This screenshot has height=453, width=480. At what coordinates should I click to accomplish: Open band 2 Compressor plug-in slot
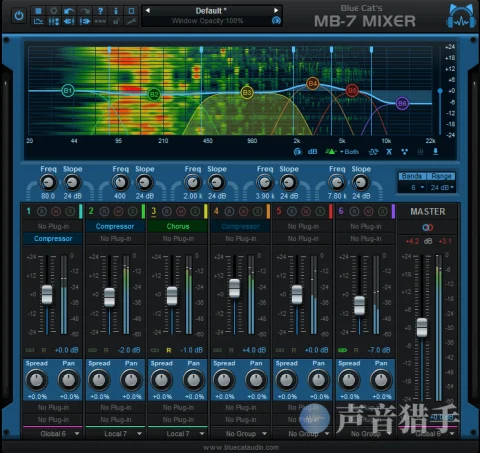115,226
